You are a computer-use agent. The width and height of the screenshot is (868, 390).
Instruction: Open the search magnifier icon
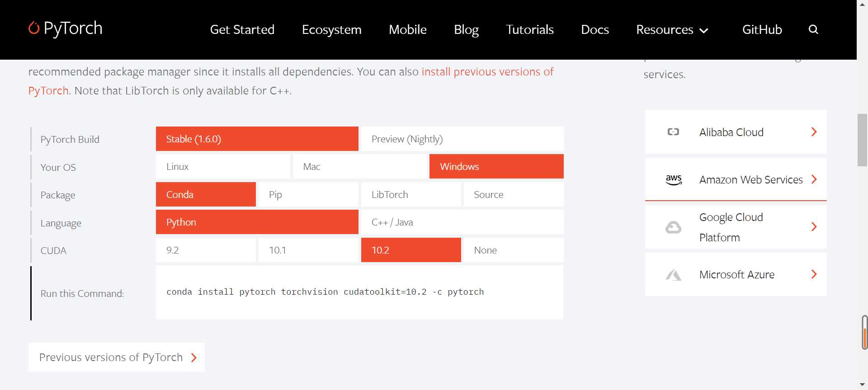click(813, 29)
